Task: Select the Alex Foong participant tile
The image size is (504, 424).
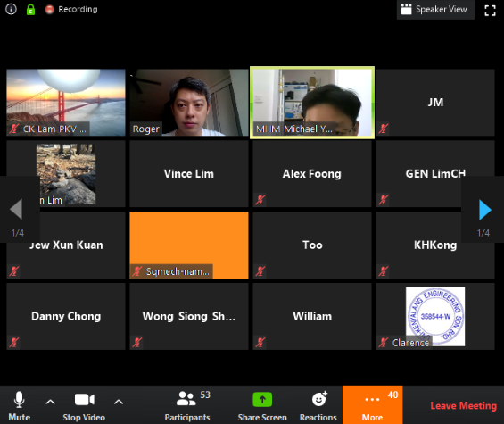Action: tap(312, 174)
